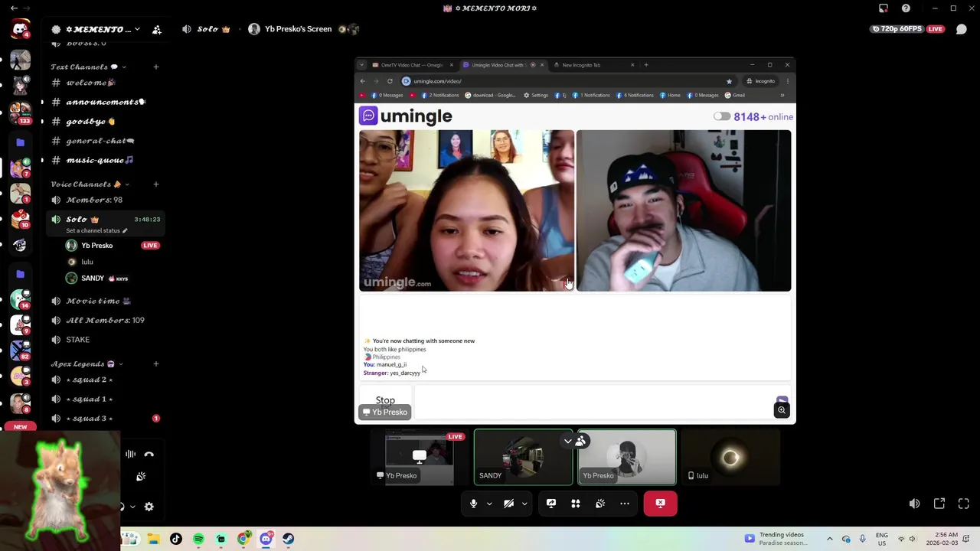Show chat bubble icon at top right
The width and height of the screenshot is (980, 551).
[x=962, y=29]
